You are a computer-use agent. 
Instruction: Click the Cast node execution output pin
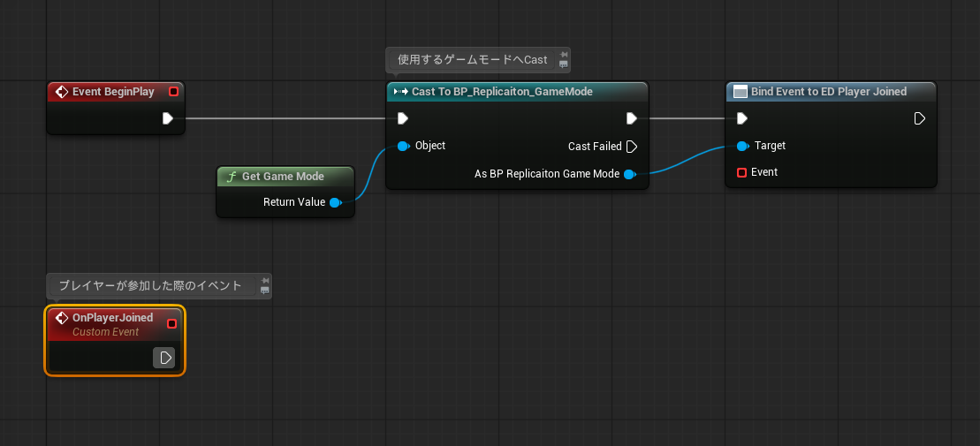[x=632, y=118]
